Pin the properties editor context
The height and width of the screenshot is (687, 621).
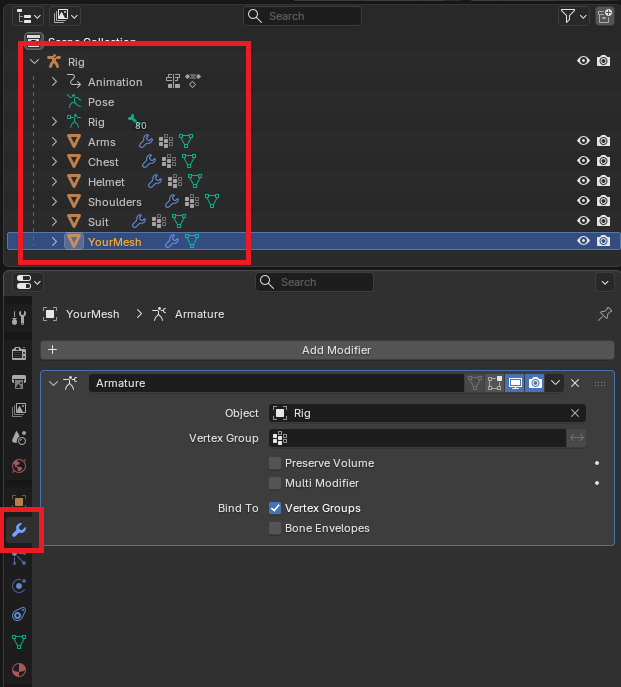pos(604,314)
